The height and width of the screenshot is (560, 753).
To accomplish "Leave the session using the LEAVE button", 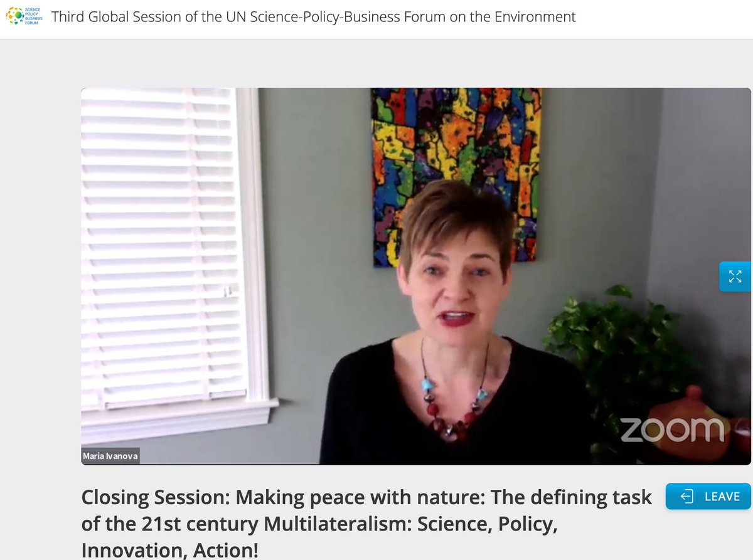I will coord(708,496).
